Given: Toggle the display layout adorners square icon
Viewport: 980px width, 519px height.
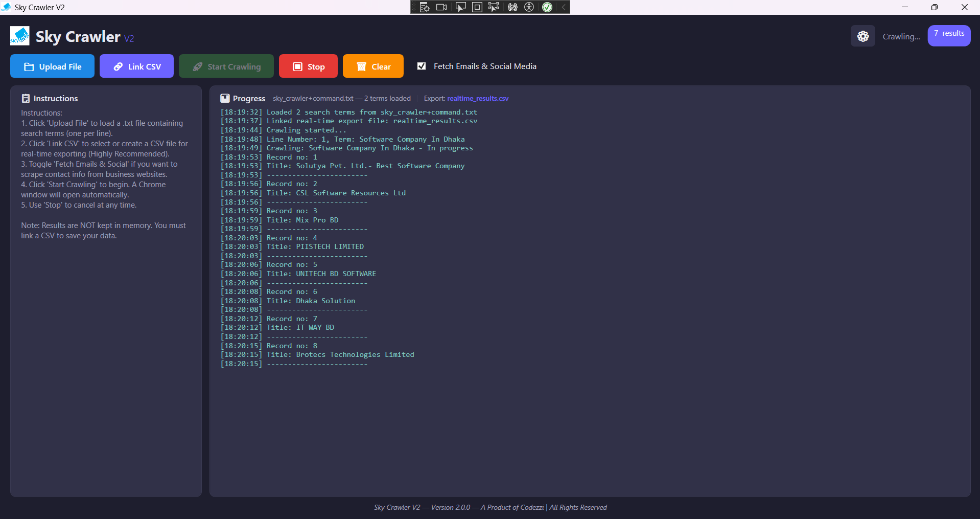Looking at the screenshot, I should [477, 7].
